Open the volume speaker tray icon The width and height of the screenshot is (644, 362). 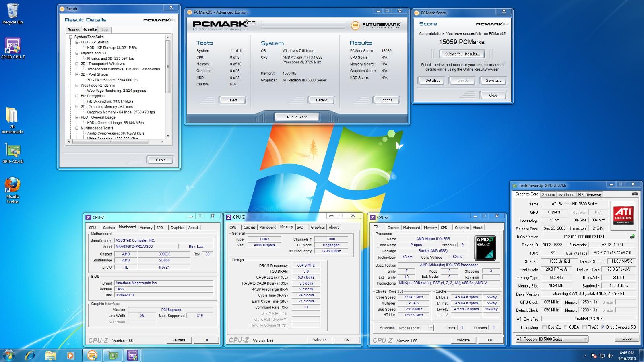click(x=610, y=356)
